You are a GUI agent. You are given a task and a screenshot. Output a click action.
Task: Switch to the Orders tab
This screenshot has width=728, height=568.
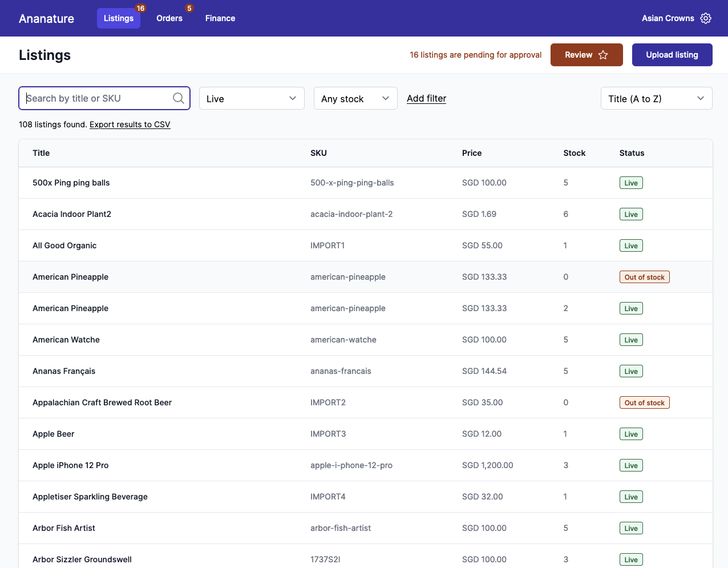(169, 18)
